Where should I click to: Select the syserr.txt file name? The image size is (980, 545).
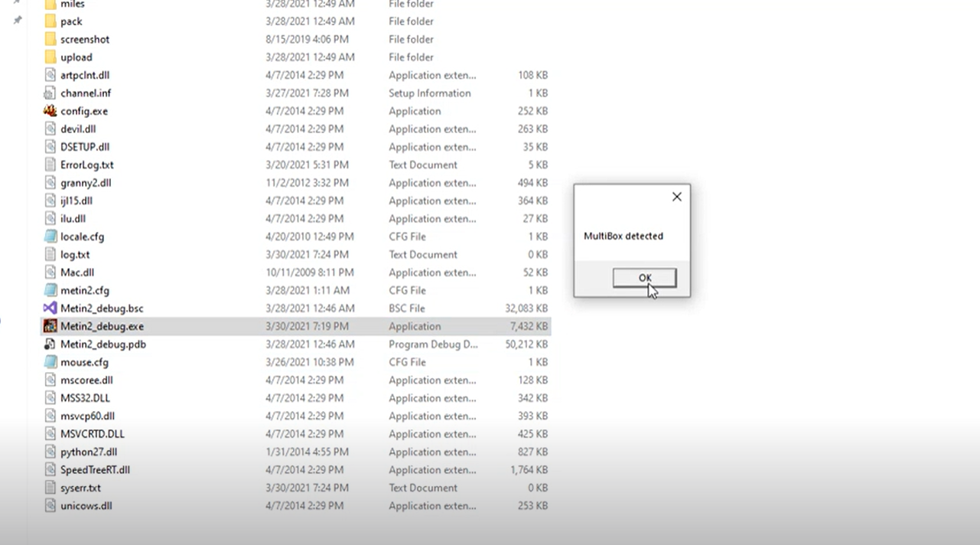[x=80, y=488]
